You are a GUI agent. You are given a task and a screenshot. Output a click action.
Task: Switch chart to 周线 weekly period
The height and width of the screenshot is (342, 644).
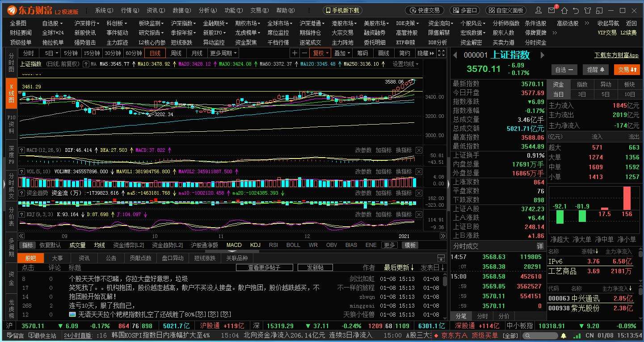[x=176, y=53]
